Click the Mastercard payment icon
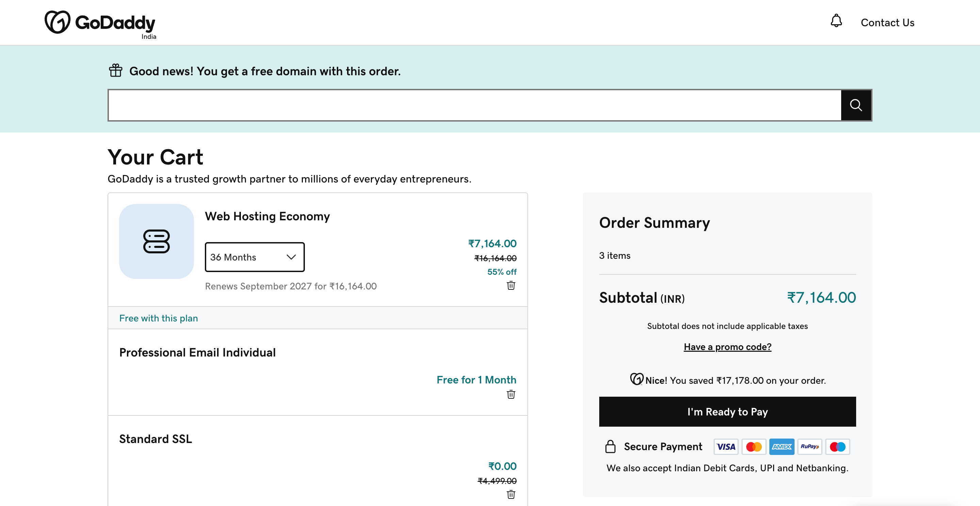The height and width of the screenshot is (506, 980). 754,447
